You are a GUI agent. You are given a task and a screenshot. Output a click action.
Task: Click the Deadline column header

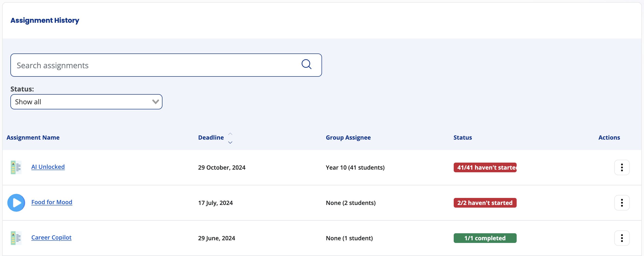[x=211, y=137]
